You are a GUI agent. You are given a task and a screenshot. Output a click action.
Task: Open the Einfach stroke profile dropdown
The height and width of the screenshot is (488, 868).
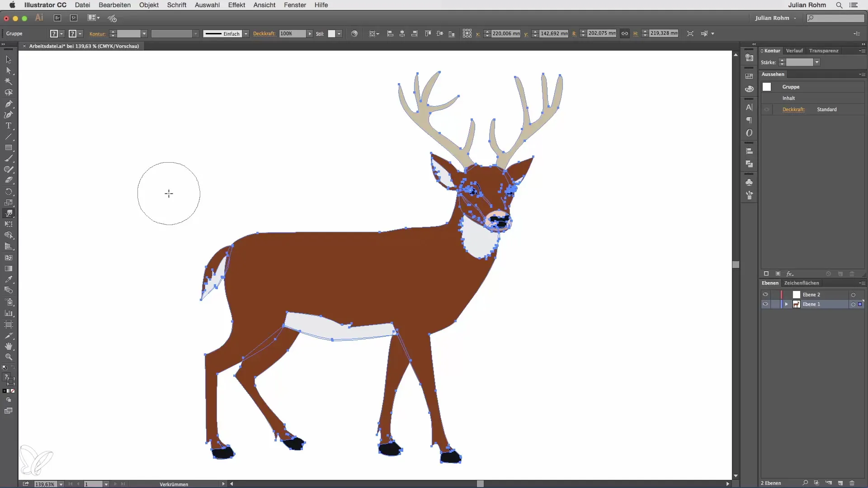point(246,34)
